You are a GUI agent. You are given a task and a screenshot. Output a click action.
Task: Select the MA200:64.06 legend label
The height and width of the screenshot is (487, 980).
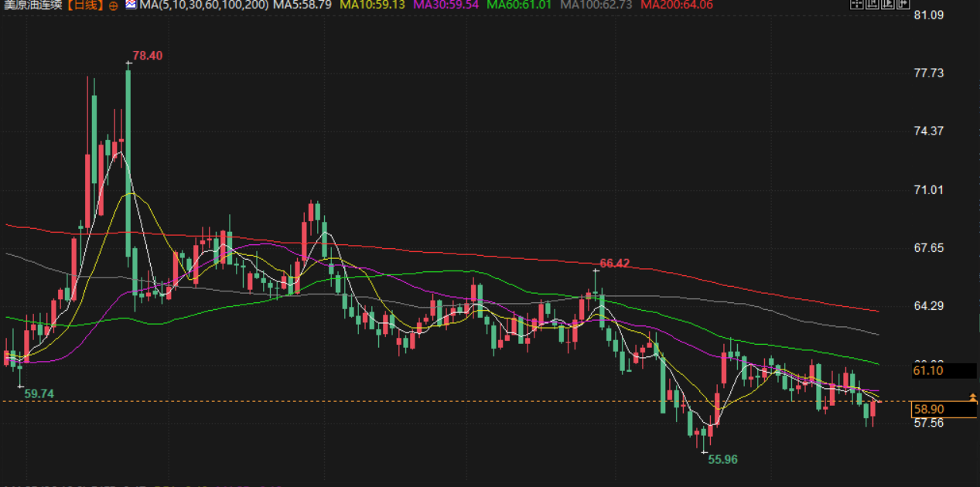tap(677, 5)
